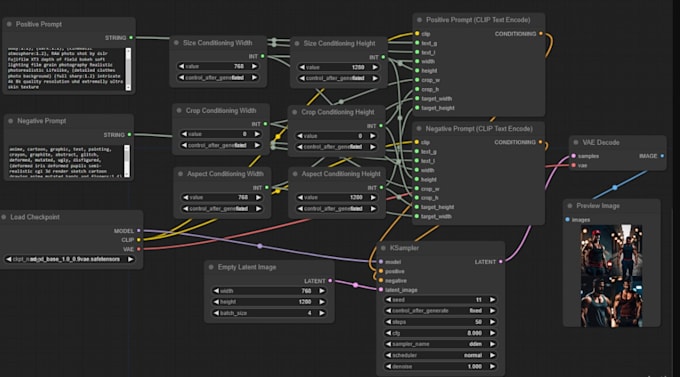Open control_after_generate combo in KSampler
This screenshot has height=377, width=680.
[x=441, y=311]
